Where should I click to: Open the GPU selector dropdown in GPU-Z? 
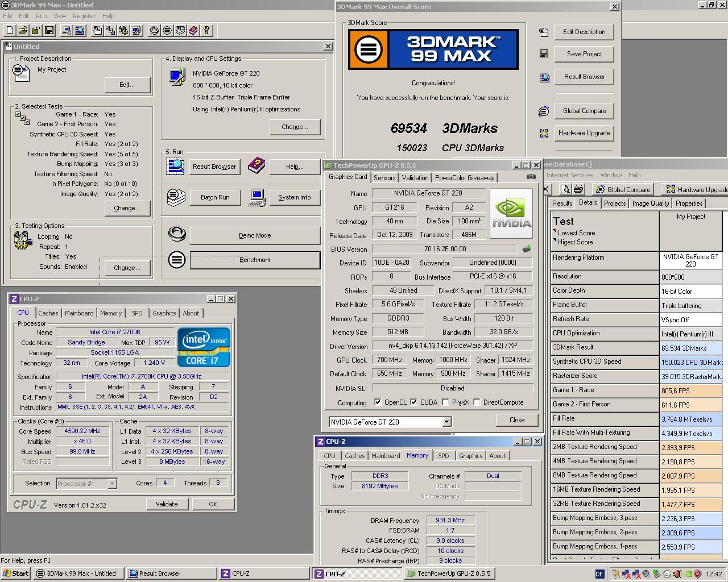446,422
